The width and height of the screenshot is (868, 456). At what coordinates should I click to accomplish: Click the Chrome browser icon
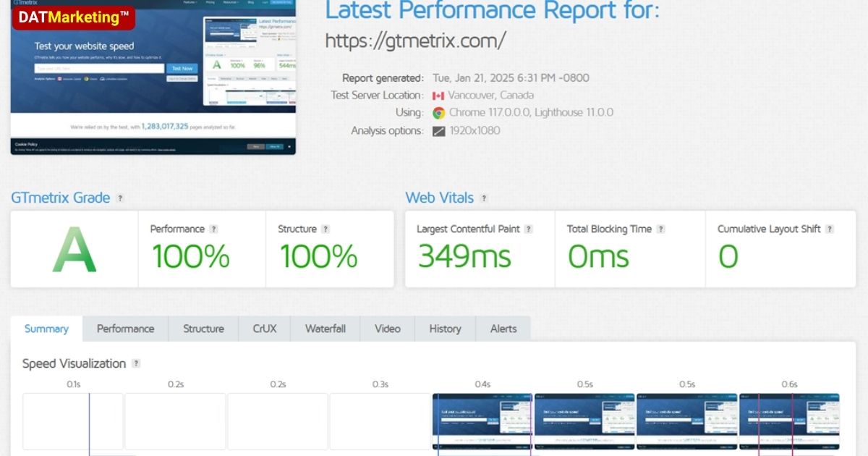[x=438, y=113]
